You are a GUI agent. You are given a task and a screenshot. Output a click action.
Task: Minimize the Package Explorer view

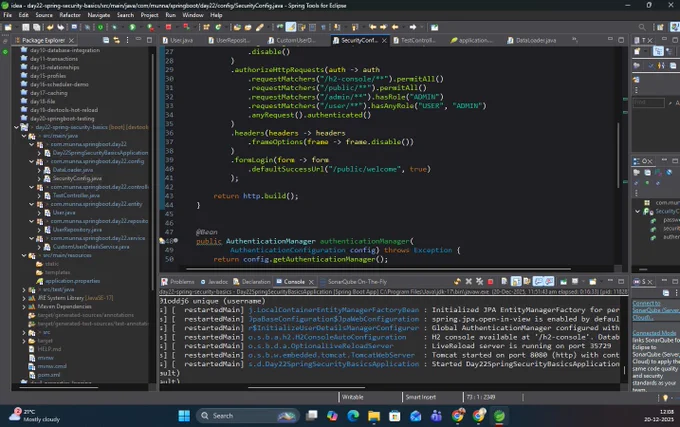pos(138,39)
